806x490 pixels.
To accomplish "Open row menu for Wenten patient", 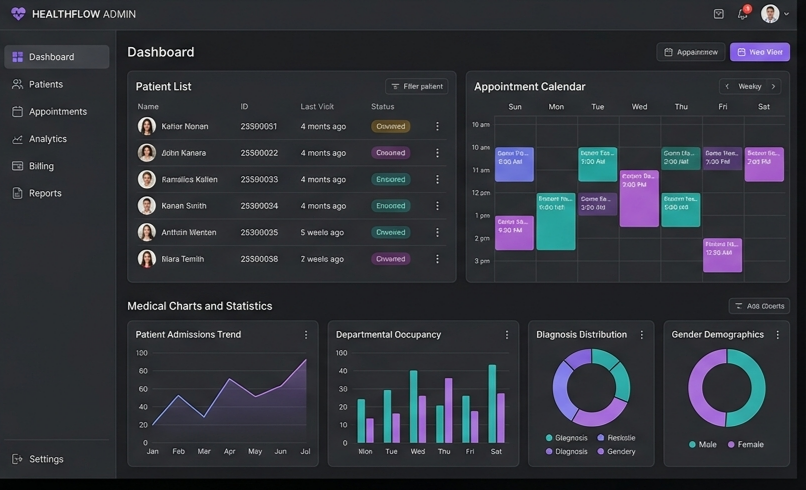I will tap(437, 232).
